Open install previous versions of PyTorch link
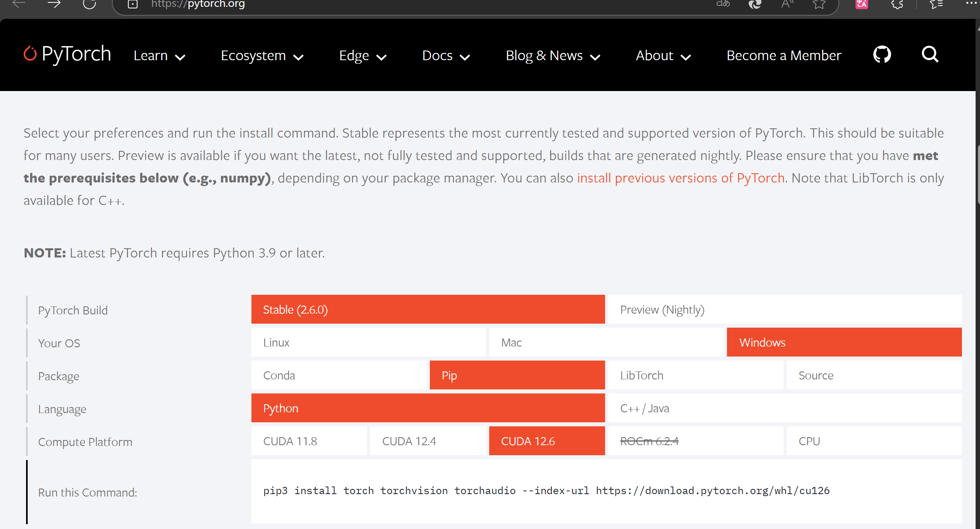The image size is (980, 529). click(x=680, y=178)
